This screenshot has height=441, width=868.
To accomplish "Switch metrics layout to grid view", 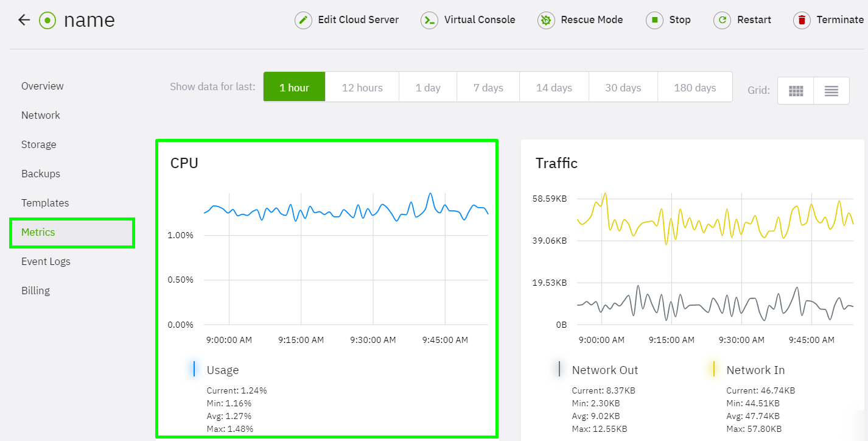I will tap(795, 90).
